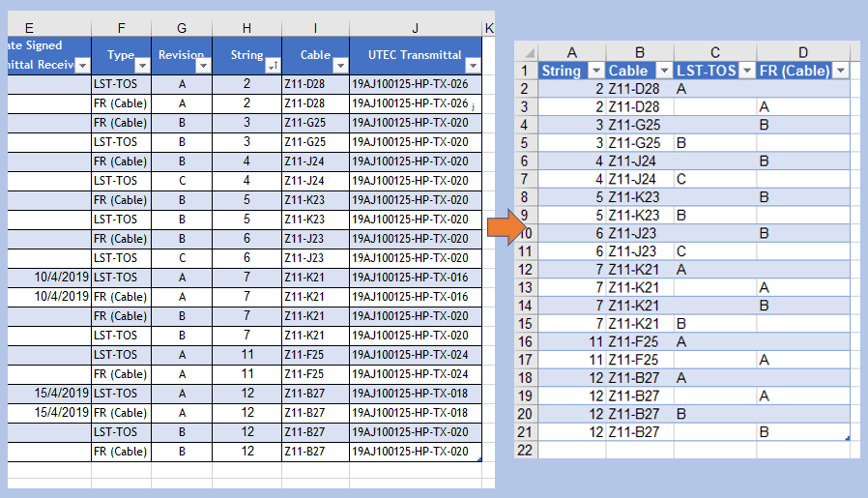The width and height of the screenshot is (868, 498).
Task: Select column C header in right sheet
Action: [x=714, y=52]
